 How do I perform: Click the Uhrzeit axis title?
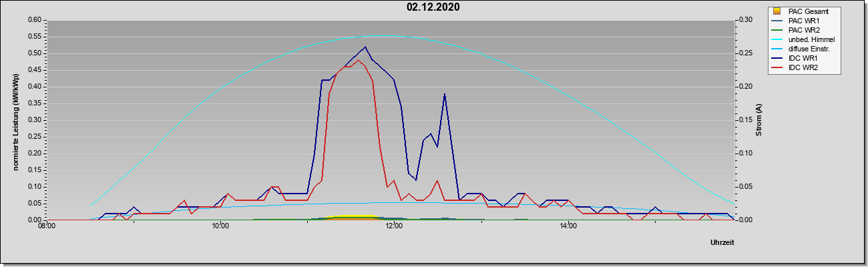coord(722,242)
